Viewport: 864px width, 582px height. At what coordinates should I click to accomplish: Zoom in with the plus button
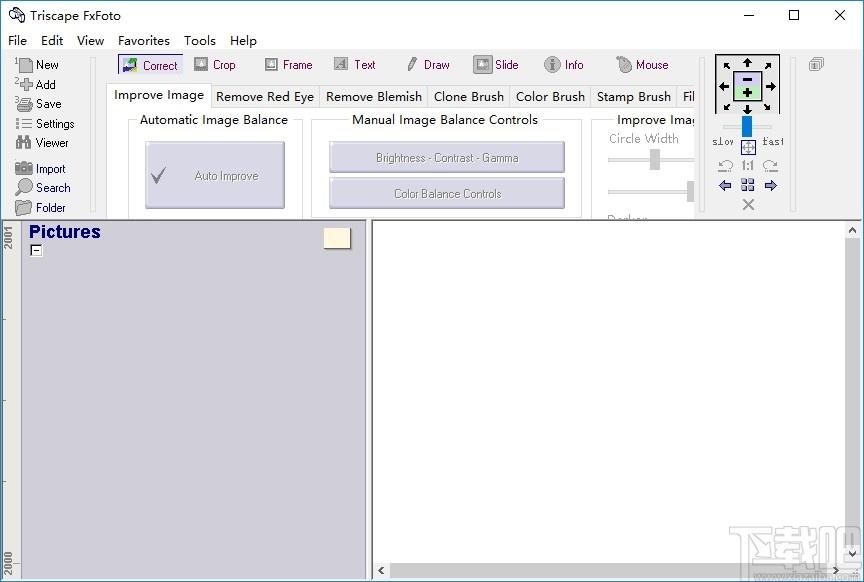click(747, 93)
